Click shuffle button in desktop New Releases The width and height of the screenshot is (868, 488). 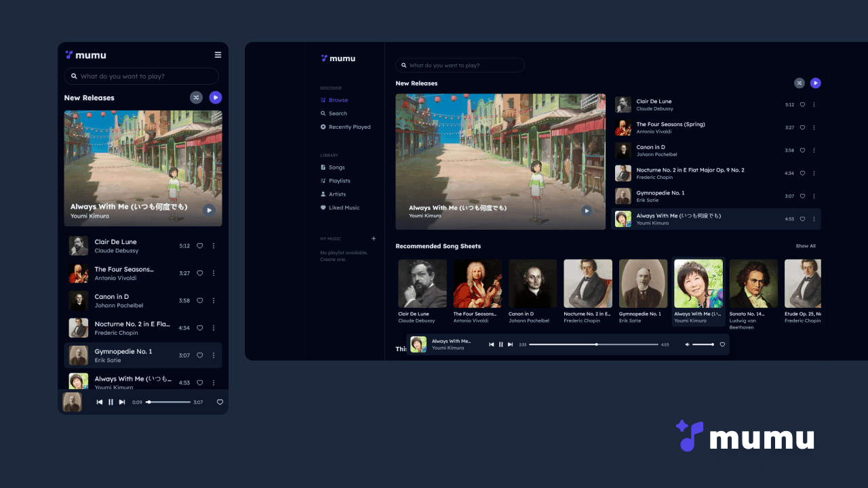tap(800, 83)
